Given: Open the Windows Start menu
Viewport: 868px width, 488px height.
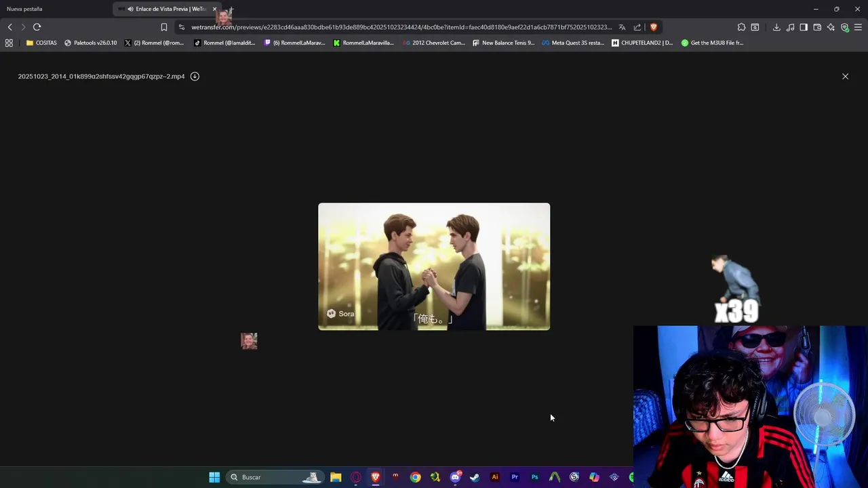Looking at the screenshot, I should click(214, 477).
